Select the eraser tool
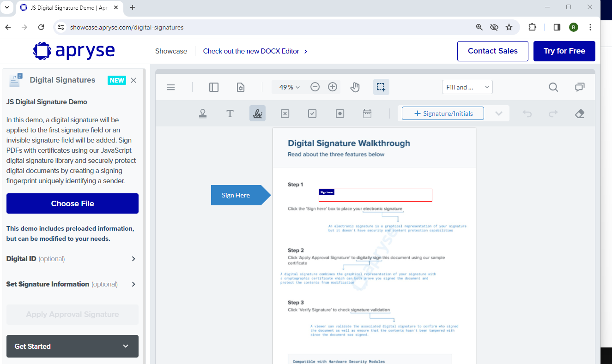 tap(580, 113)
